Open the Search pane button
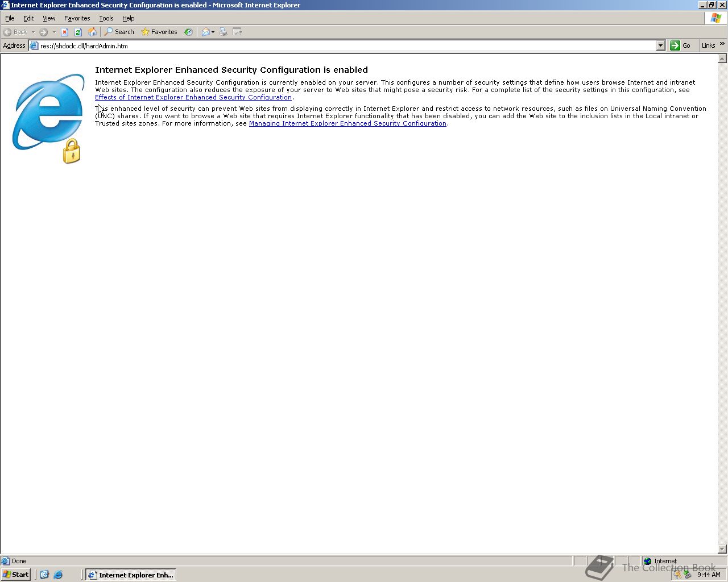 [119, 32]
